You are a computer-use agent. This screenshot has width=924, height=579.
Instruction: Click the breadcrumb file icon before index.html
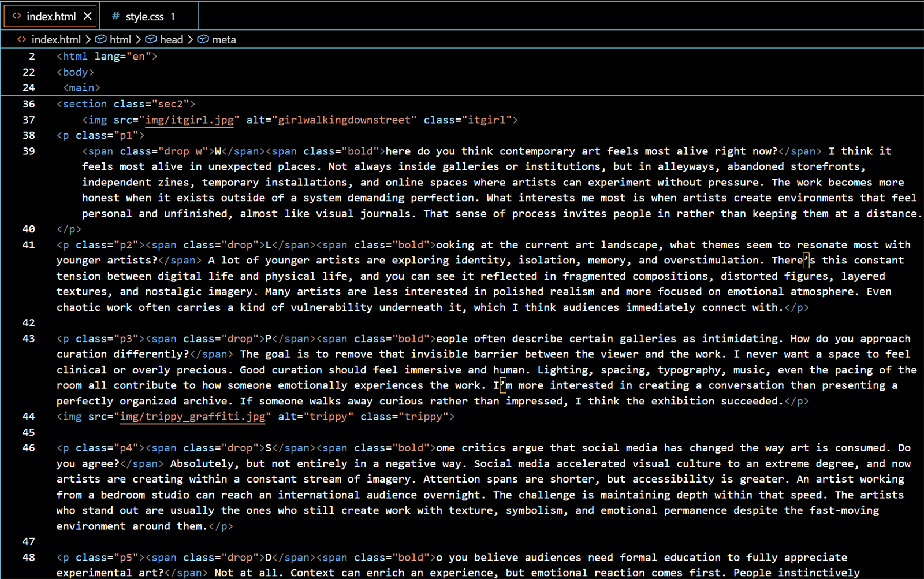point(21,39)
